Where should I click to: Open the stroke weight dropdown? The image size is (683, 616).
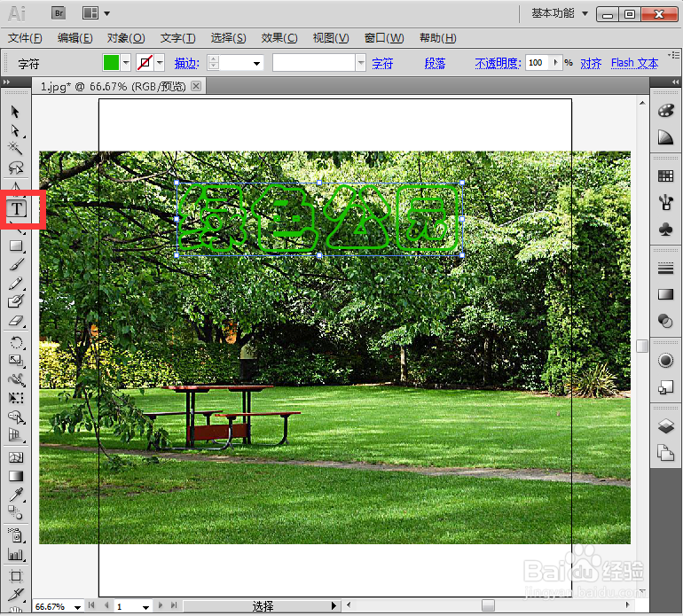click(257, 64)
